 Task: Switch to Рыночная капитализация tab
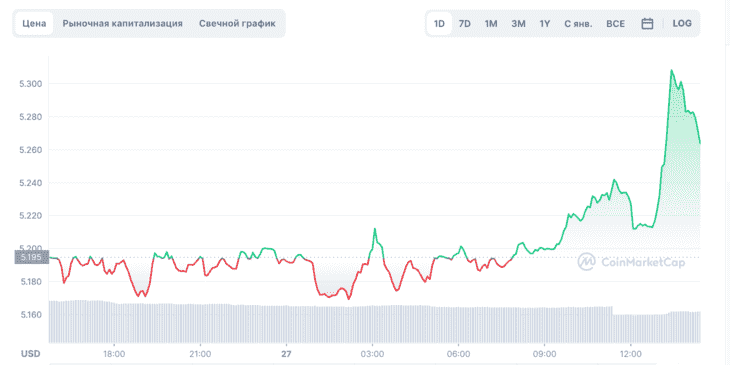coord(122,23)
